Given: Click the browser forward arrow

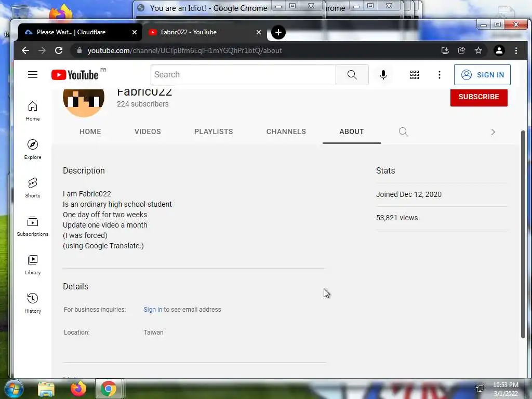Looking at the screenshot, I should coord(42,50).
